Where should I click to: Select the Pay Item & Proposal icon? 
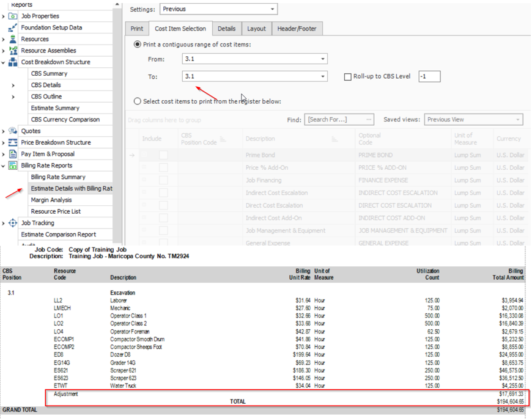(13, 153)
